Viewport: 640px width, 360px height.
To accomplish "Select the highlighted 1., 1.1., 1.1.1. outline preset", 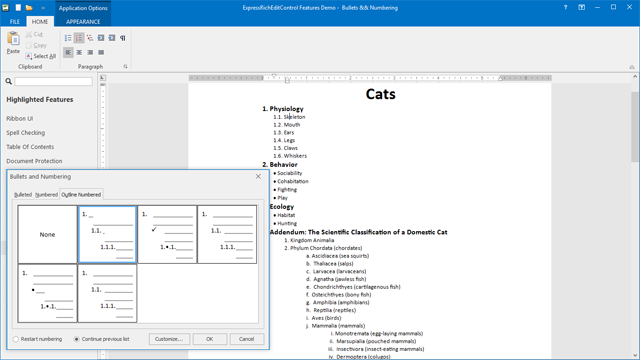I will point(107,234).
